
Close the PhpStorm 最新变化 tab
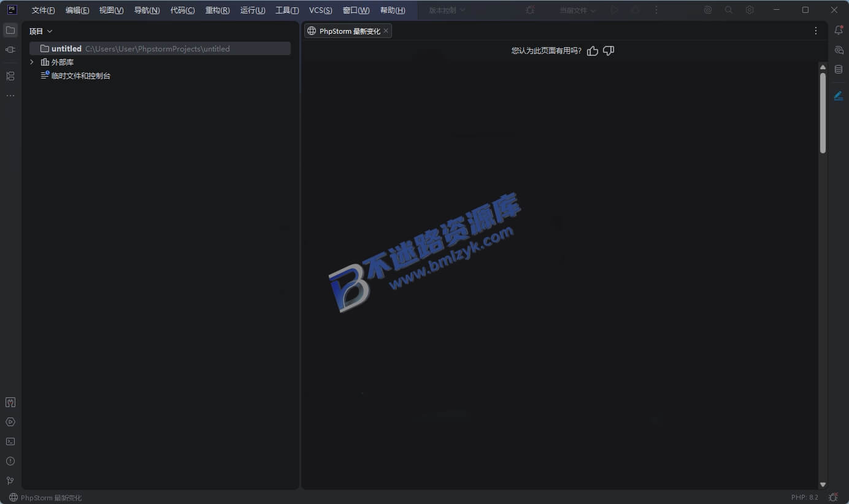click(x=386, y=31)
